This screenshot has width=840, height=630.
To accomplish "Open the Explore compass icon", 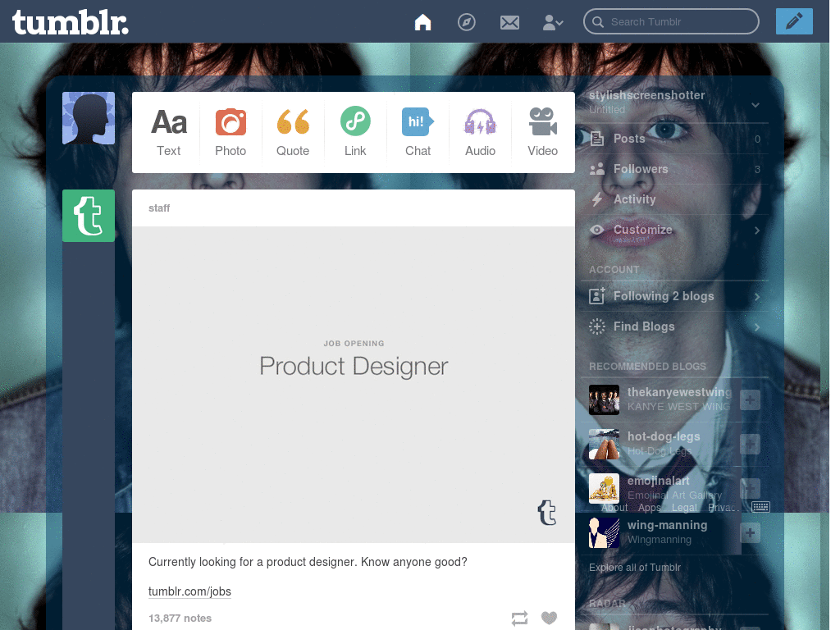I will coord(466,22).
